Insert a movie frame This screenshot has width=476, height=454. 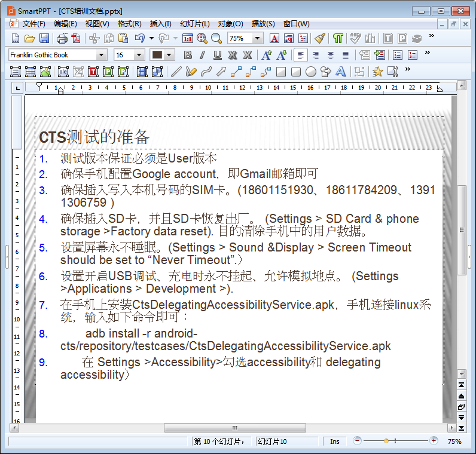click(142, 72)
